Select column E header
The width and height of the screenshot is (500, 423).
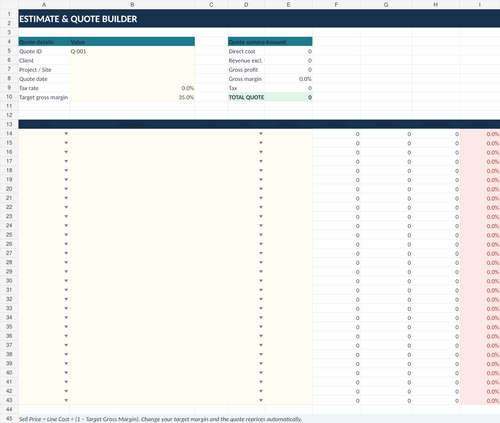click(288, 5)
